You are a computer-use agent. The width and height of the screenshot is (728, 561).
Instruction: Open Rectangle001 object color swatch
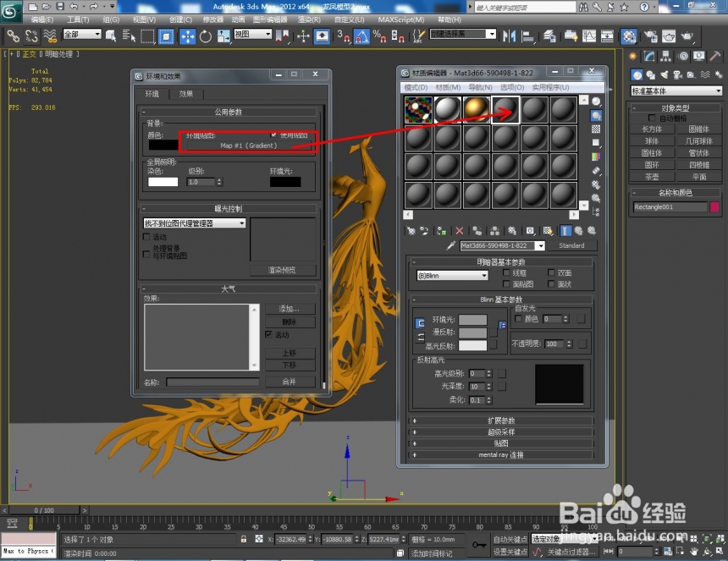(714, 207)
